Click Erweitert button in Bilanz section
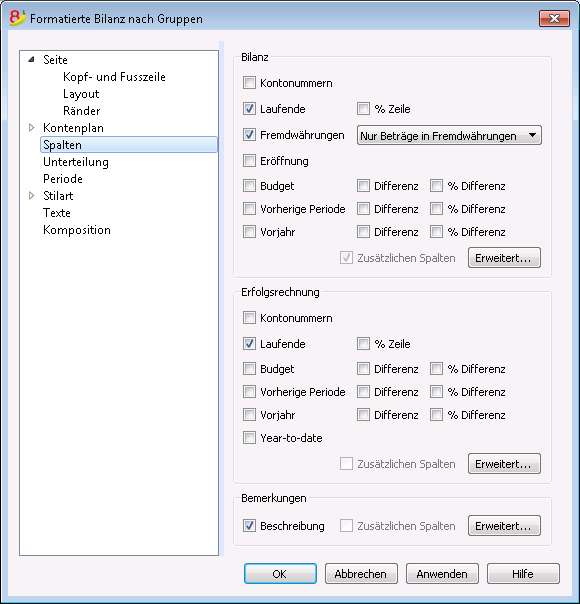This screenshot has width=580, height=604. 504,258
